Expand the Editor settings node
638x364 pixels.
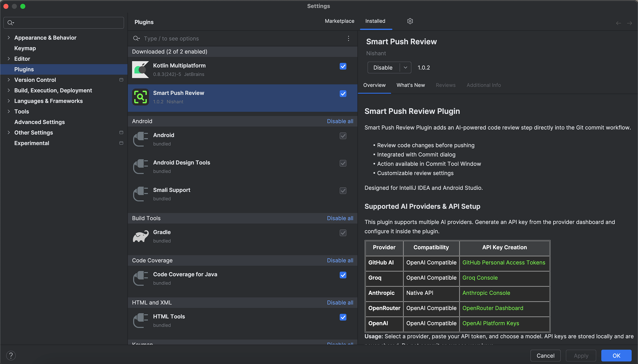coord(9,58)
